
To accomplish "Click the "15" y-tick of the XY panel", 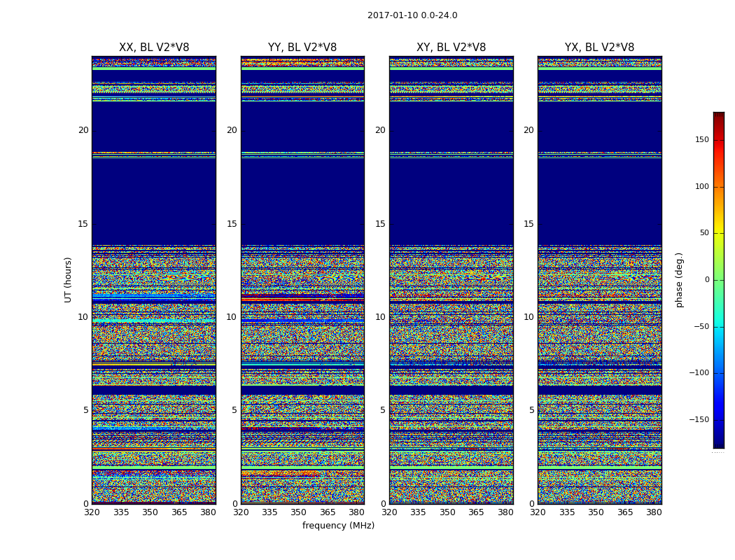I will pyautogui.click(x=380, y=223).
